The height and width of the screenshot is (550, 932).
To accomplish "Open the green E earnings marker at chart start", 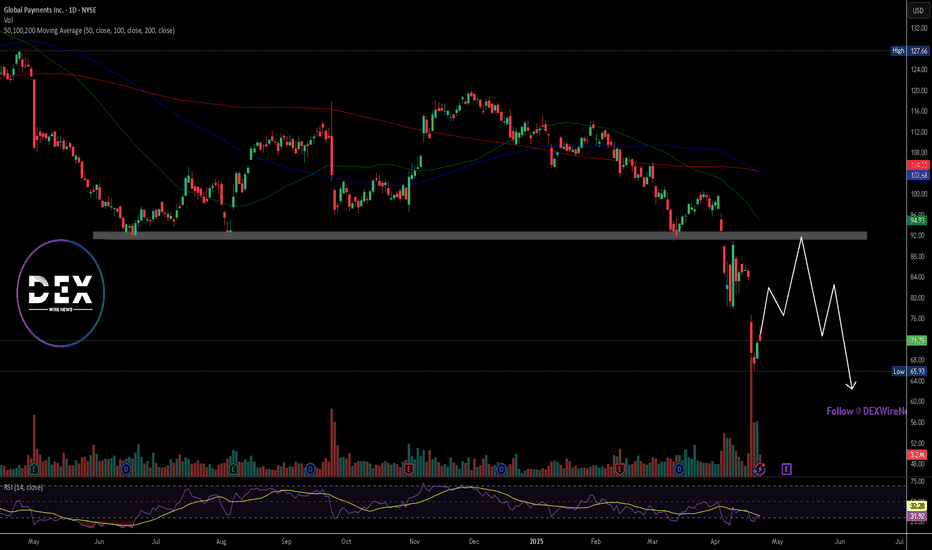I will point(34,469).
